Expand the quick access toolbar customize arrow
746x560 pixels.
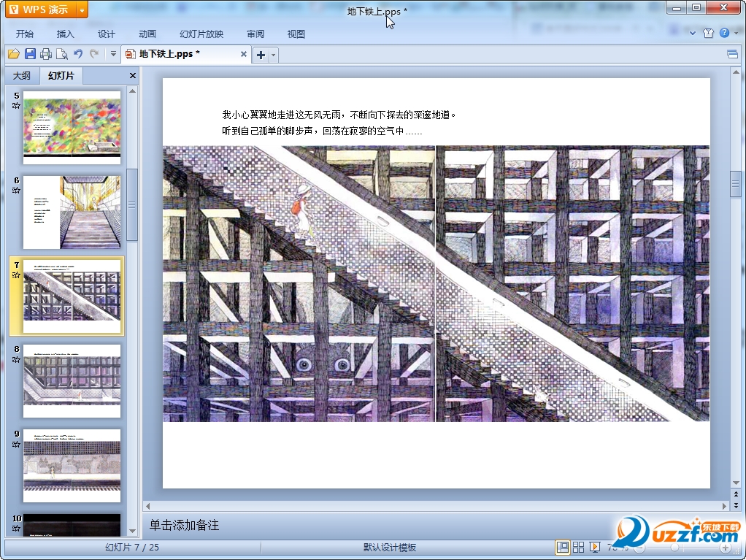click(113, 54)
